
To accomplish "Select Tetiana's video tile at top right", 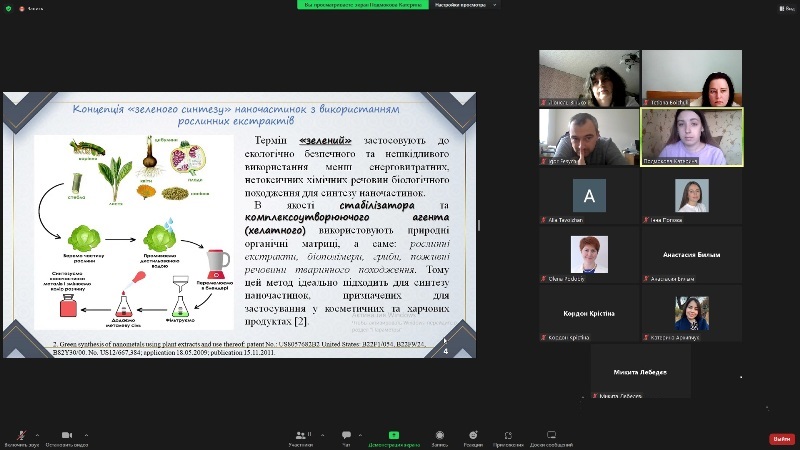I will pyautogui.click(x=692, y=78).
